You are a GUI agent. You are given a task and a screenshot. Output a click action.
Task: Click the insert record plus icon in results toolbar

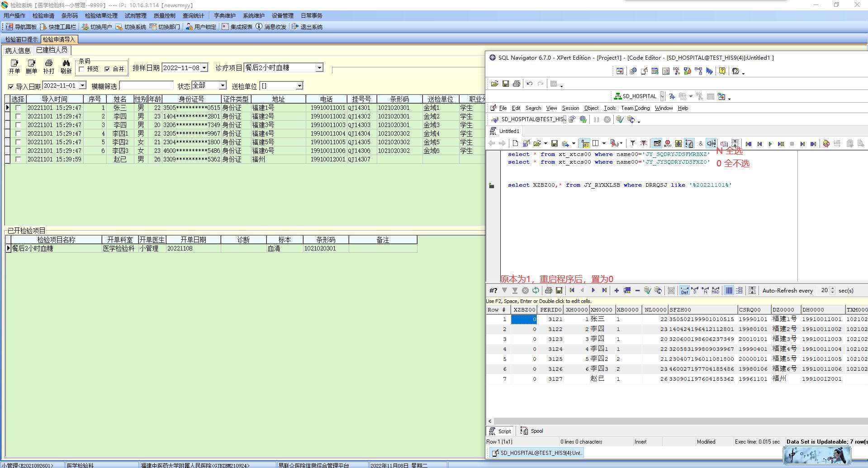click(x=616, y=290)
